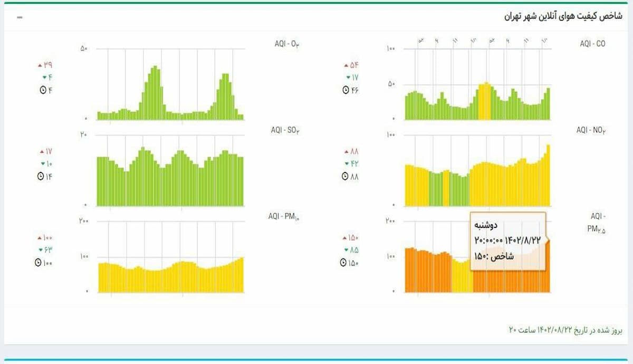
Task: Click the red maximum triangle for AQI-CO
Action: 346,66
